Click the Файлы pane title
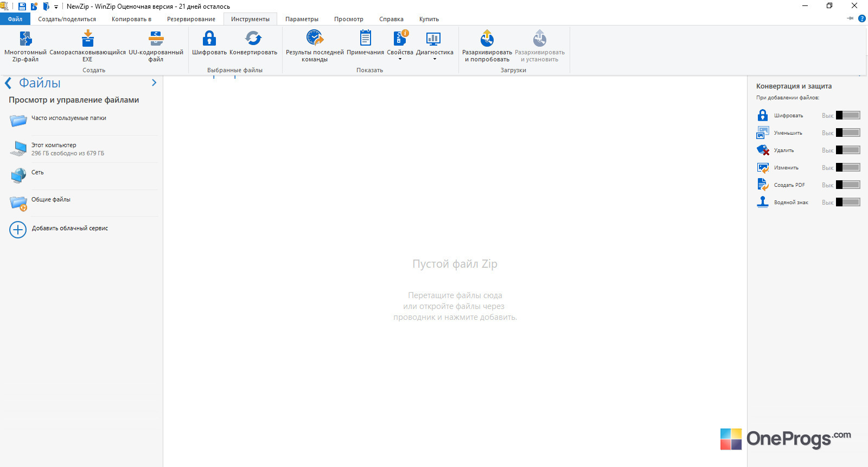The image size is (868, 467). pyautogui.click(x=40, y=83)
